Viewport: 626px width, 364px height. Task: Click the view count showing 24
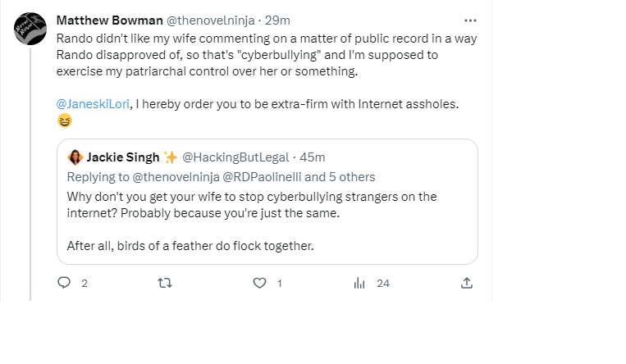[382, 284]
